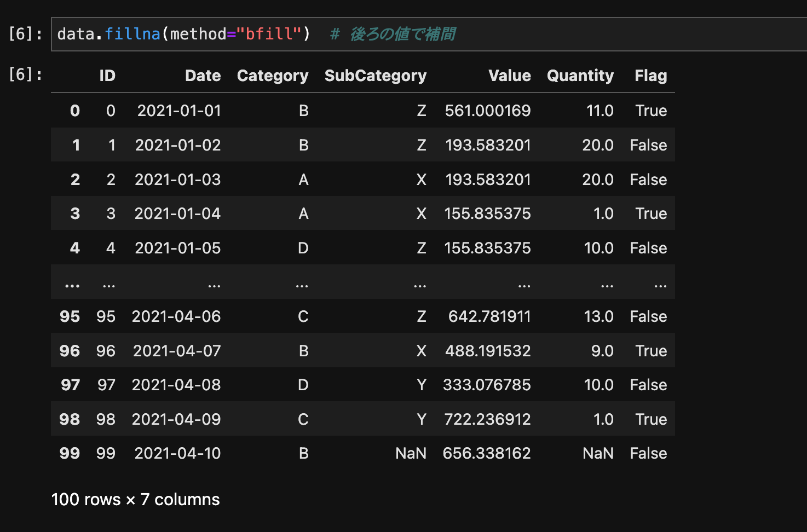Image resolution: width=807 pixels, height=532 pixels.
Task: Click the date cell 2021-04-10
Action: tap(178, 453)
